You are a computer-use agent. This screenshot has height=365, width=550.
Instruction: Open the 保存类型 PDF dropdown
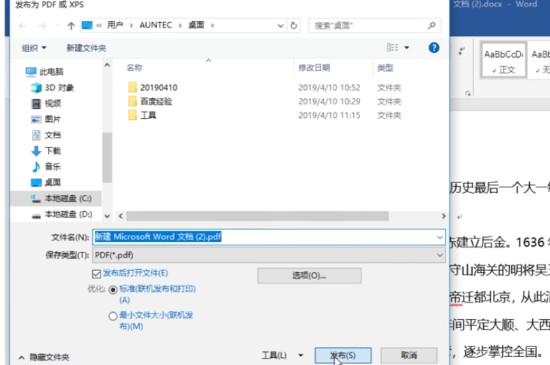click(269, 255)
